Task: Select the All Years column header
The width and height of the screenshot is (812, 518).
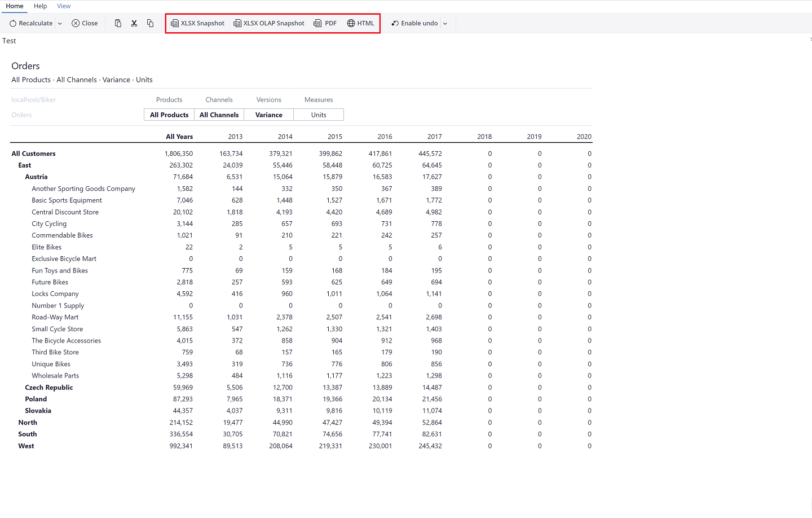Action: (x=179, y=137)
